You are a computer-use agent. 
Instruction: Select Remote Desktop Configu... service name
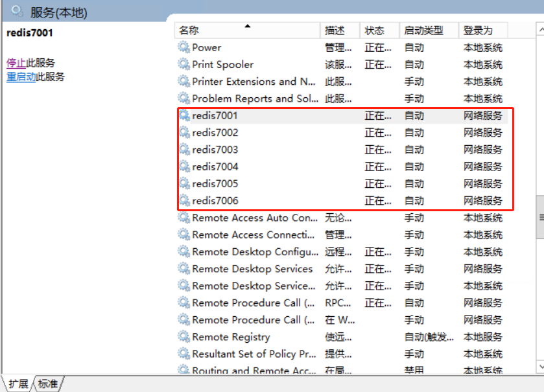point(255,252)
